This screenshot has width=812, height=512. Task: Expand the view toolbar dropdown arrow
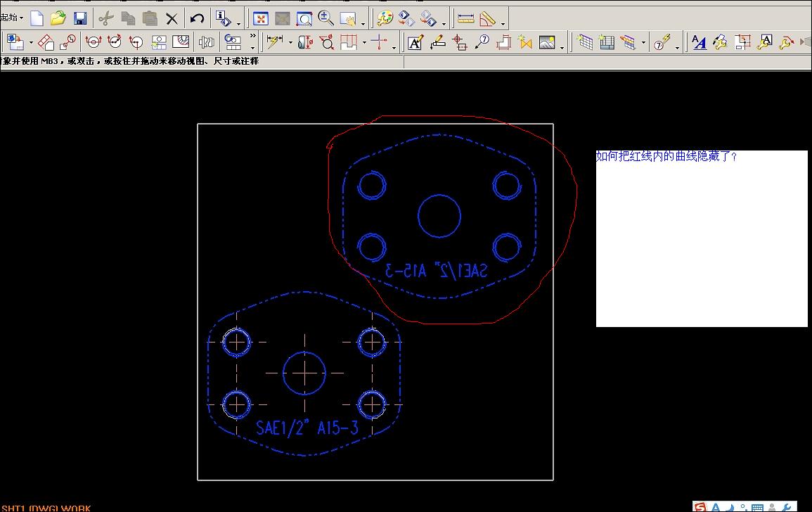coord(363,24)
